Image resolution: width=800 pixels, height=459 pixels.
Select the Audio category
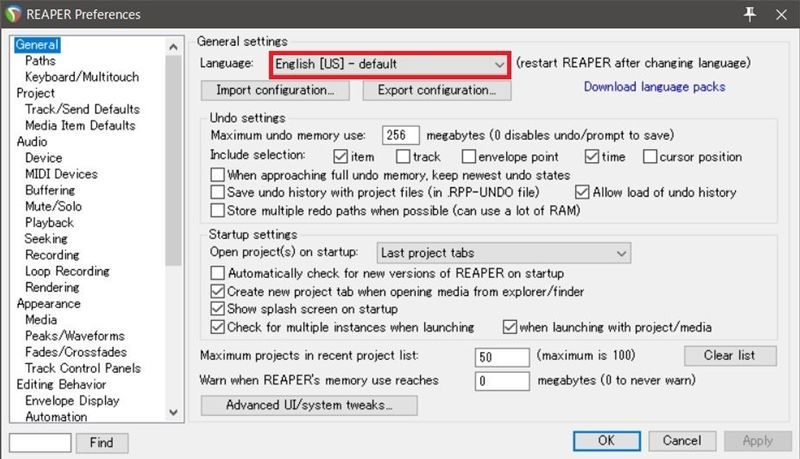[x=32, y=142]
